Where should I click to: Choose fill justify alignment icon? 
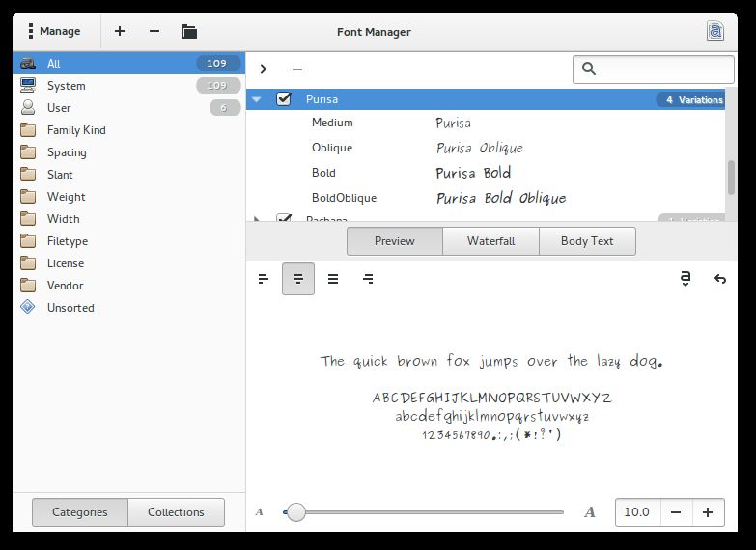pyautogui.click(x=333, y=279)
